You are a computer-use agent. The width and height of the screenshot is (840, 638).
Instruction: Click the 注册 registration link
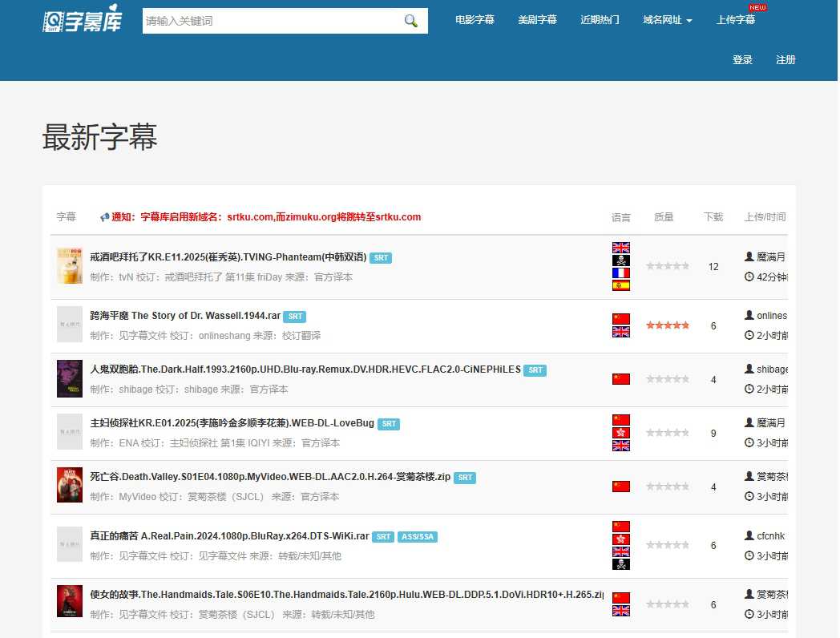pyautogui.click(x=786, y=59)
